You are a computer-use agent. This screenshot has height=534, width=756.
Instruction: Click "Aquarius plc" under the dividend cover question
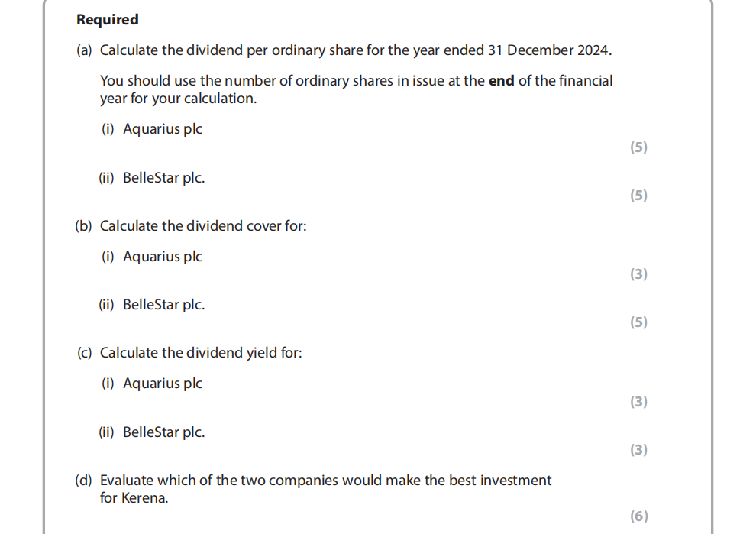(x=162, y=257)
